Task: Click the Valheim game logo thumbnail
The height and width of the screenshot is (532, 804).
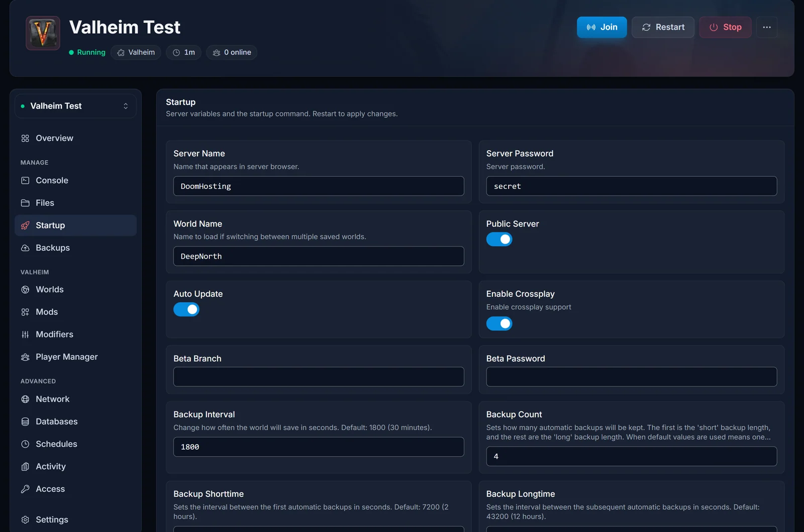Action: [x=43, y=33]
